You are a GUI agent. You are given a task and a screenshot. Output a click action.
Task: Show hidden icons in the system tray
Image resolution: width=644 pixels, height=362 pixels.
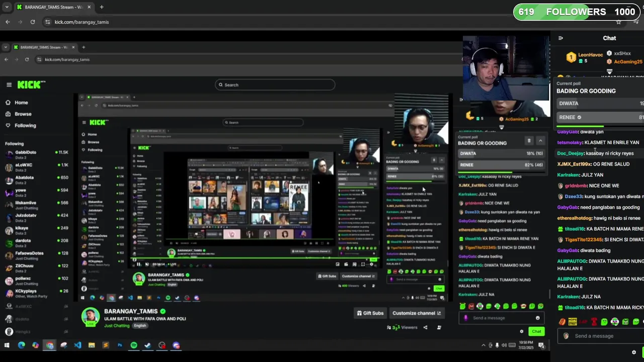(484, 345)
